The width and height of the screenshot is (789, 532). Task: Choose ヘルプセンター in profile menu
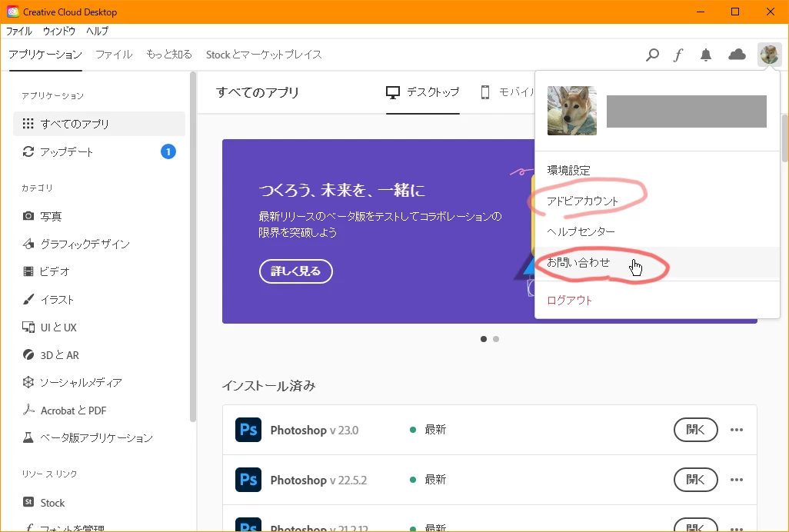pyautogui.click(x=581, y=232)
